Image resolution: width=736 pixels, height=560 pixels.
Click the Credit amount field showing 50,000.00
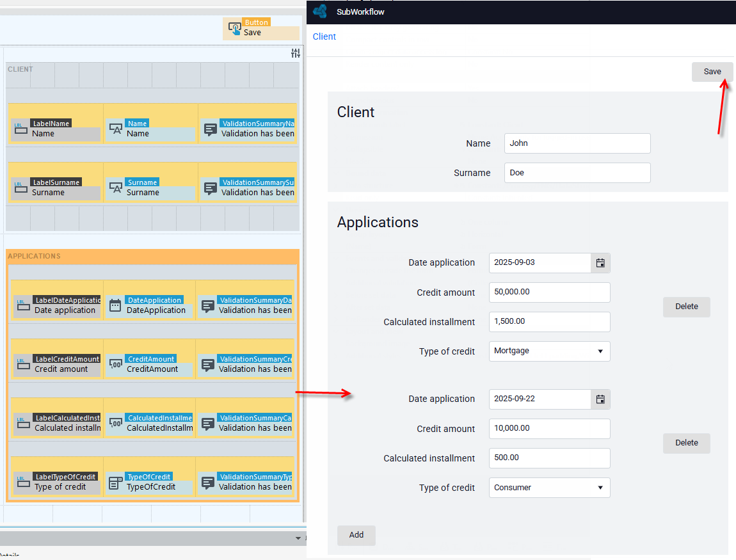[549, 292]
